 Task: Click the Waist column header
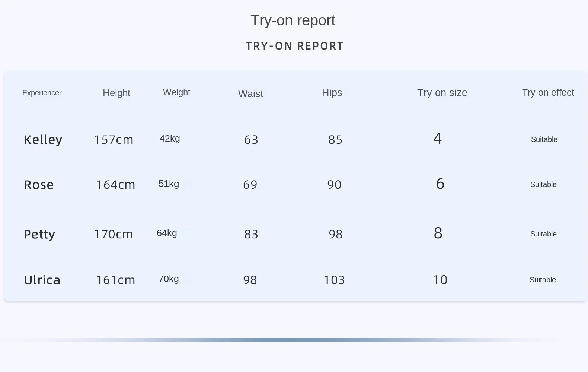[250, 94]
